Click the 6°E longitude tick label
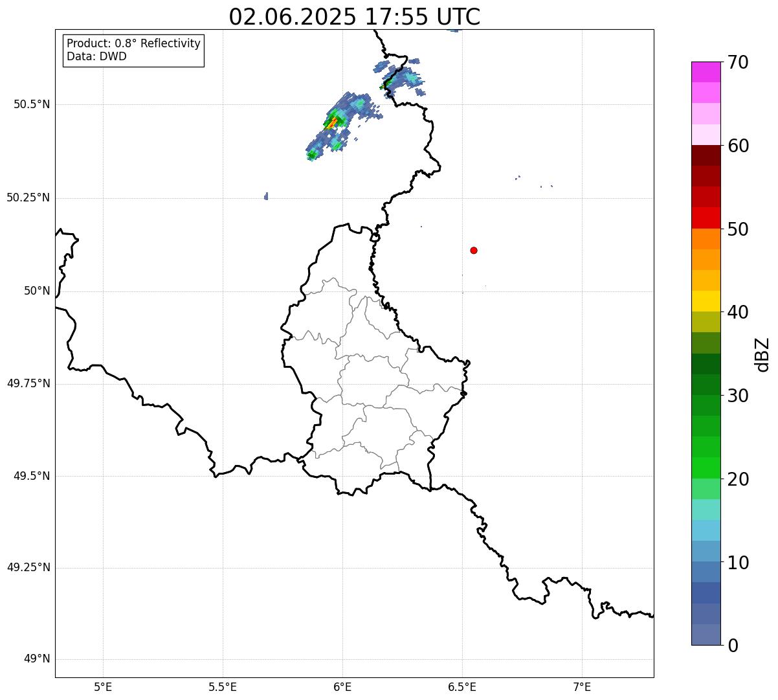 (x=342, y=686)
